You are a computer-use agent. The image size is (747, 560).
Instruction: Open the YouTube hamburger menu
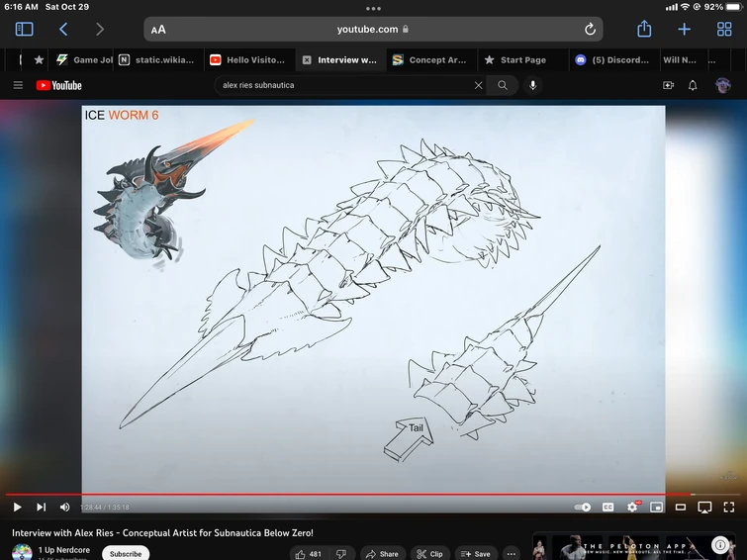pos(18,85)
